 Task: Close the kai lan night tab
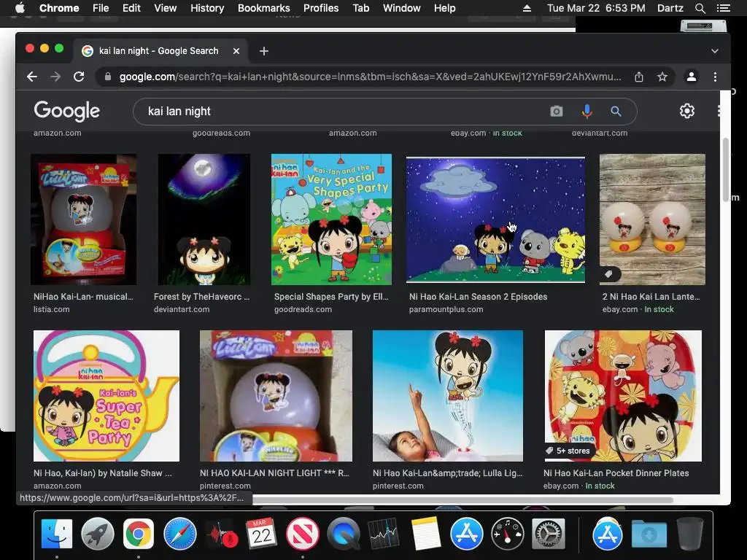(x=236, y=51)
